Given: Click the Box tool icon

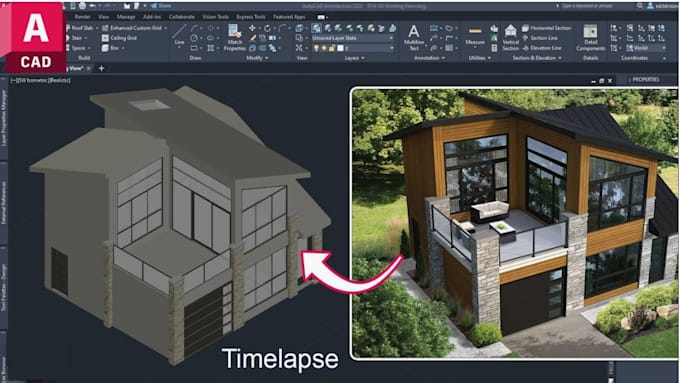Looking at the screenshot, I should (x=105, y=48).
